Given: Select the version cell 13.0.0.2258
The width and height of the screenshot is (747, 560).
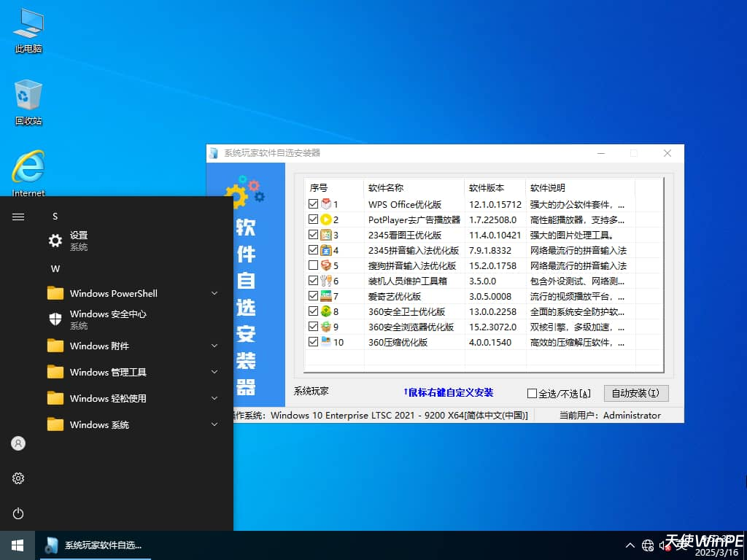Looking at the screenshot, I should tap(492, 311).
